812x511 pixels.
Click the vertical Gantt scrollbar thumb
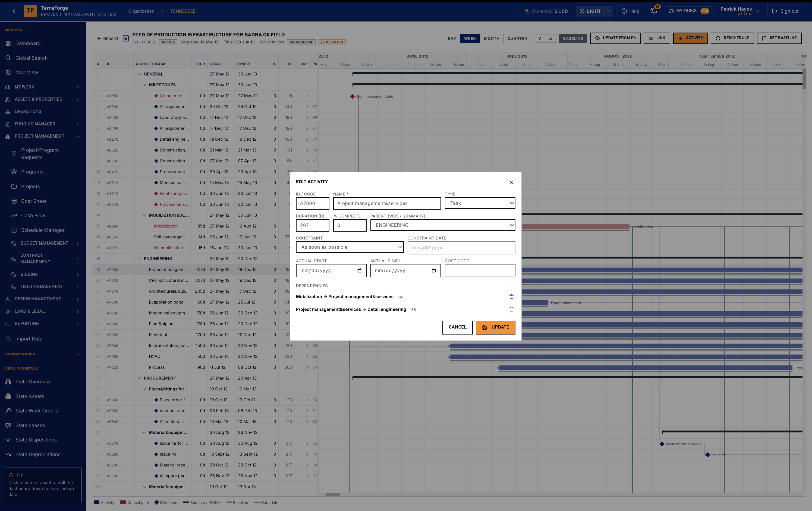tap(804, 80)
